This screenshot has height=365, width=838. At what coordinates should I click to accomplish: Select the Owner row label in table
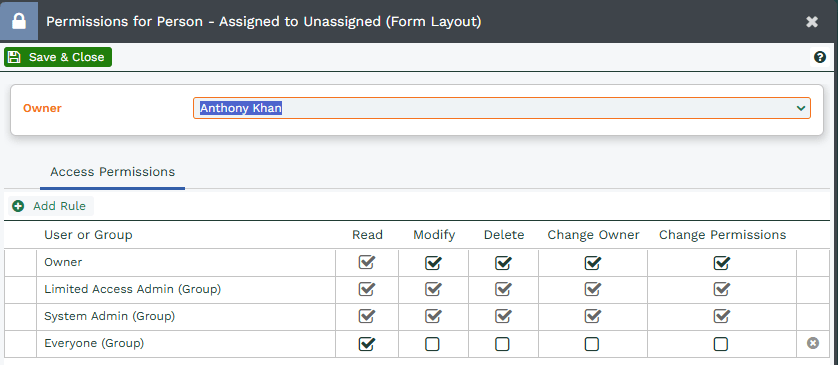[x=63, y=262]
